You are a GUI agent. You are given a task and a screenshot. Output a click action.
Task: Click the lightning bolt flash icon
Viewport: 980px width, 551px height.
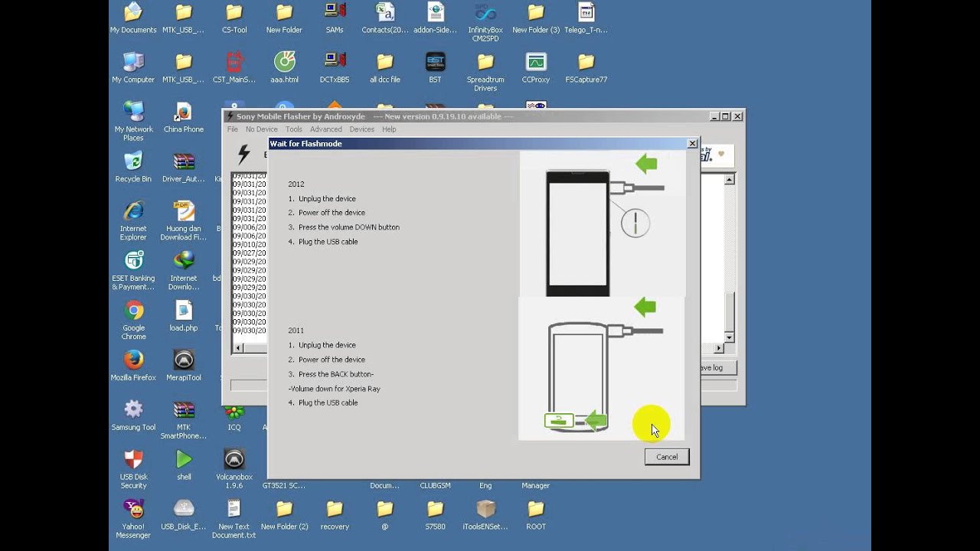243,154
